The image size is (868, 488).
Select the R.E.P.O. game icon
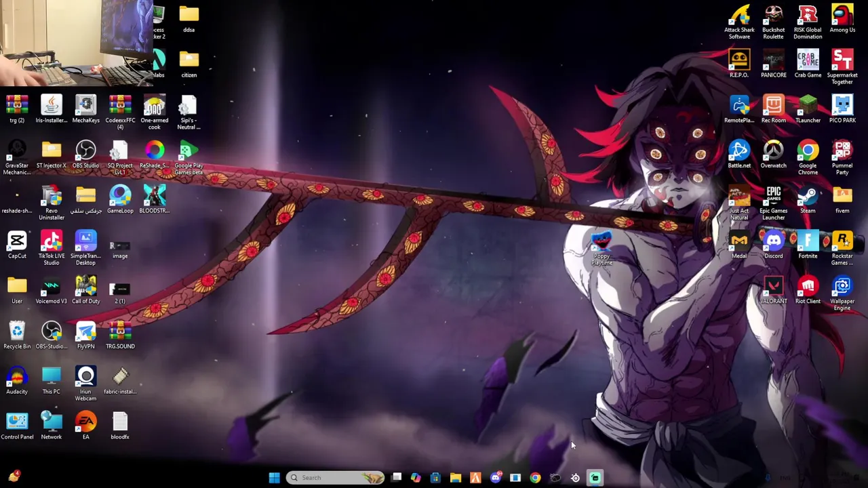(x=739, y=64)
